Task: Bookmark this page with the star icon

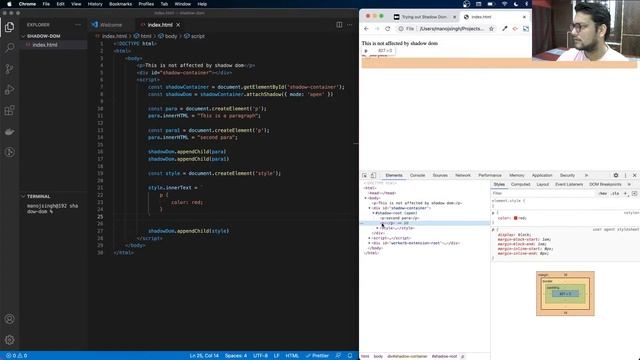Action: [491, 29]
